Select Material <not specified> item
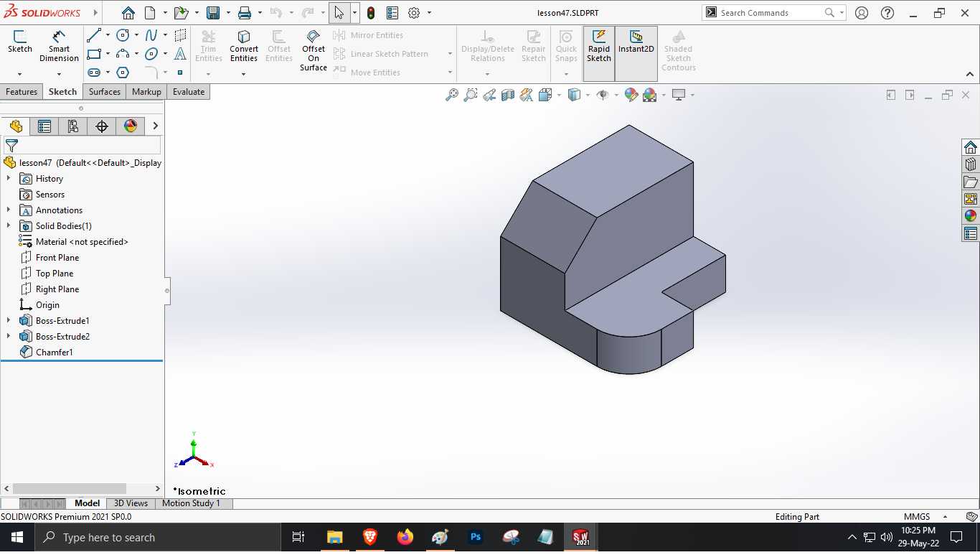The height and width of the screenshot is (560, 980). coord(82,242)
